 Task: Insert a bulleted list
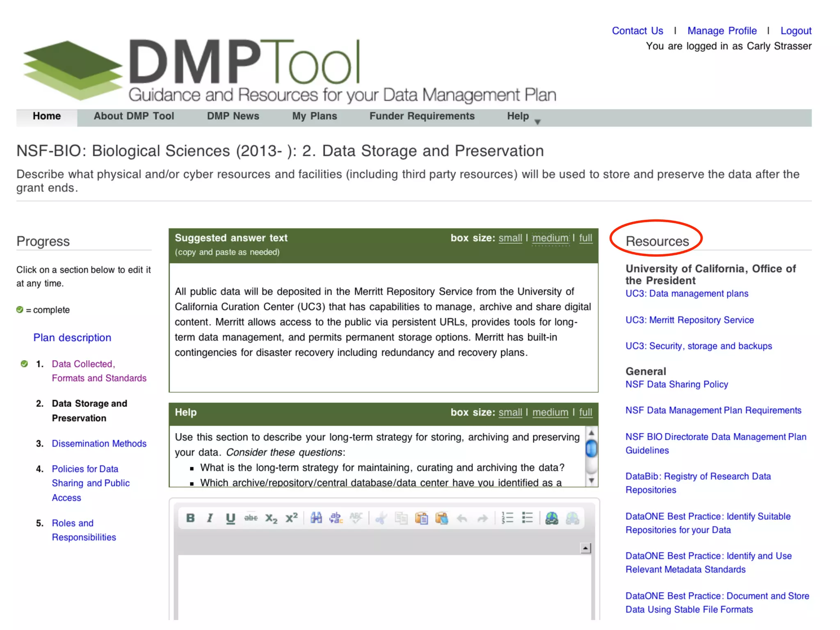pos(527,518)
